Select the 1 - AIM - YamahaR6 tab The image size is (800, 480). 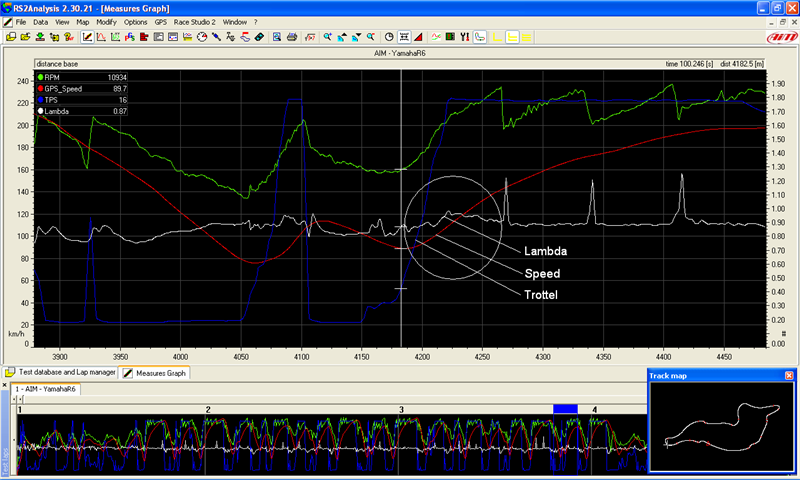click(x=45, y=389)
